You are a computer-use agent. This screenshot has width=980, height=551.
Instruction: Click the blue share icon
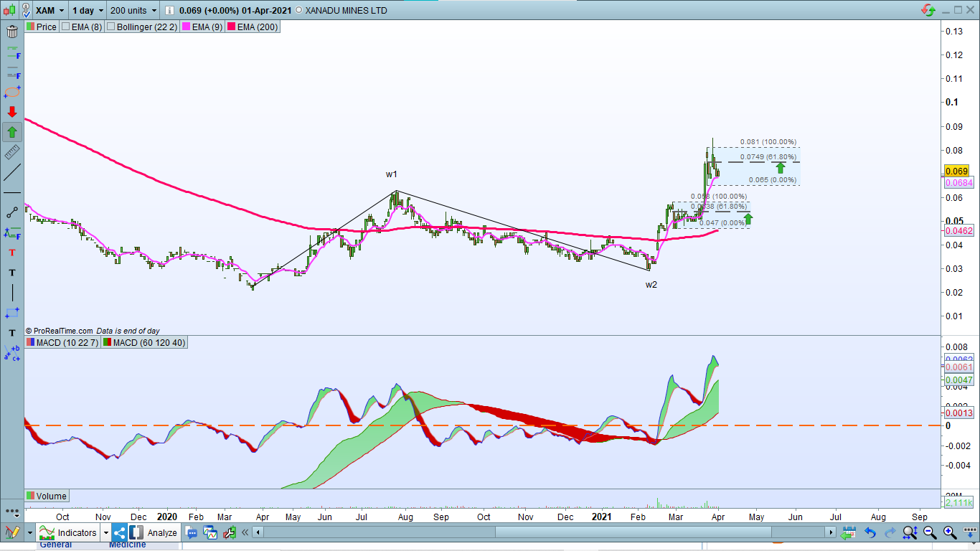119,532
